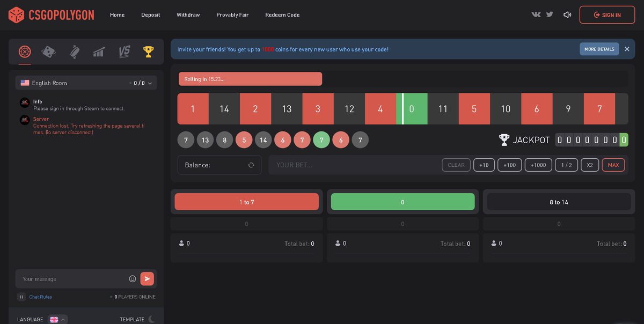This screenshot has height=324, width=644.
Task: Toggle dark template moon icon
Action: tap(152, 319)
